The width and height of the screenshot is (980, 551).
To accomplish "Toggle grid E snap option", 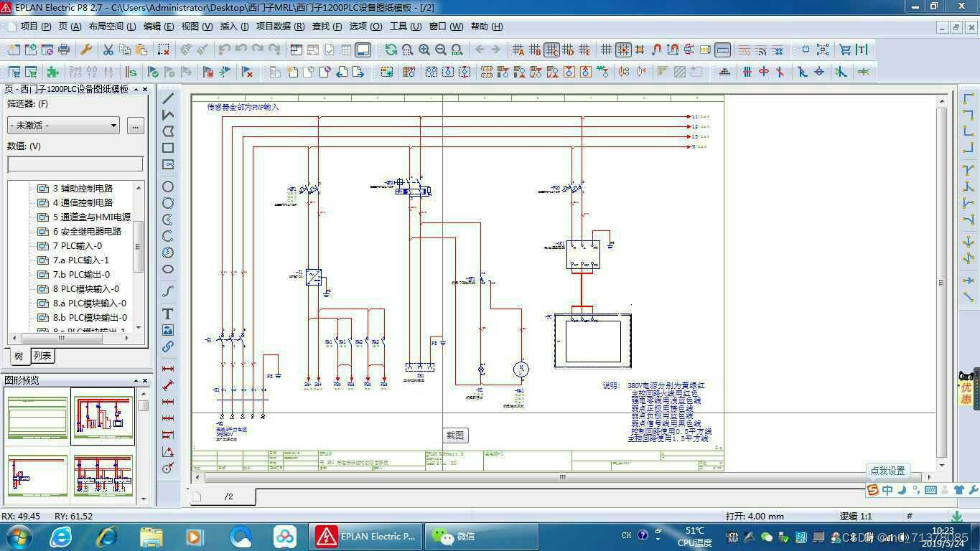I will coord(584,50).
